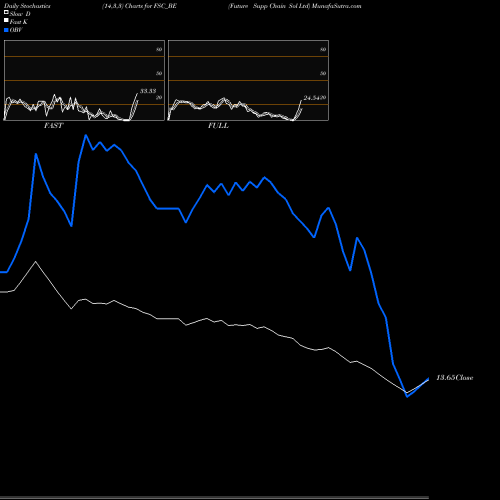Viewport: 500px width, 500px height.
Task: Click the peak of the white close-price line
Action: click(36, 262)
